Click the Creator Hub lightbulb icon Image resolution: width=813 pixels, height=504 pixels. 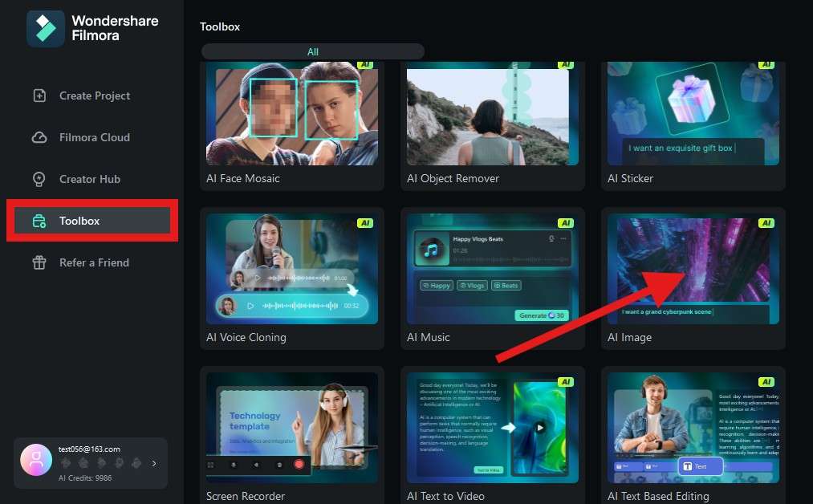click(x=39, y=179)
